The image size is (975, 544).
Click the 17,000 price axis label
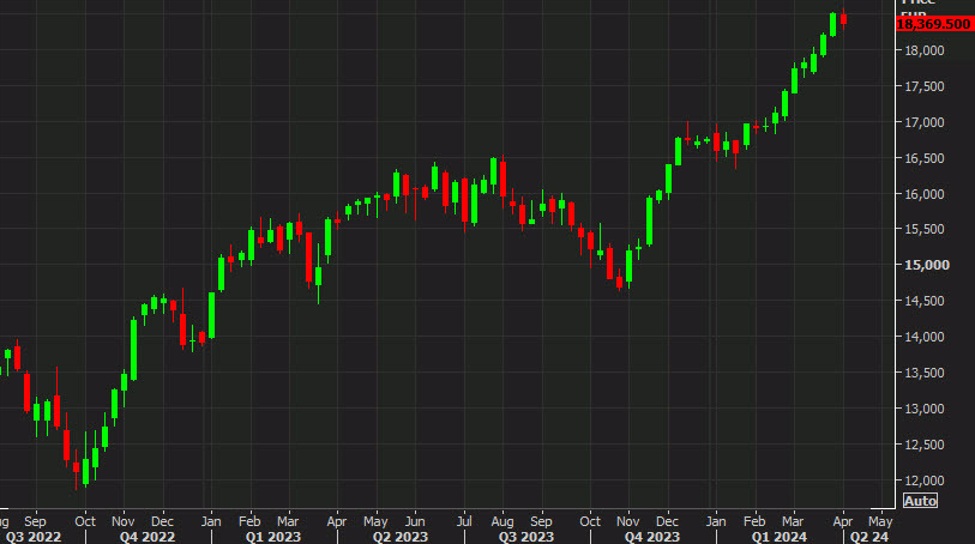(x=924, y=122)
